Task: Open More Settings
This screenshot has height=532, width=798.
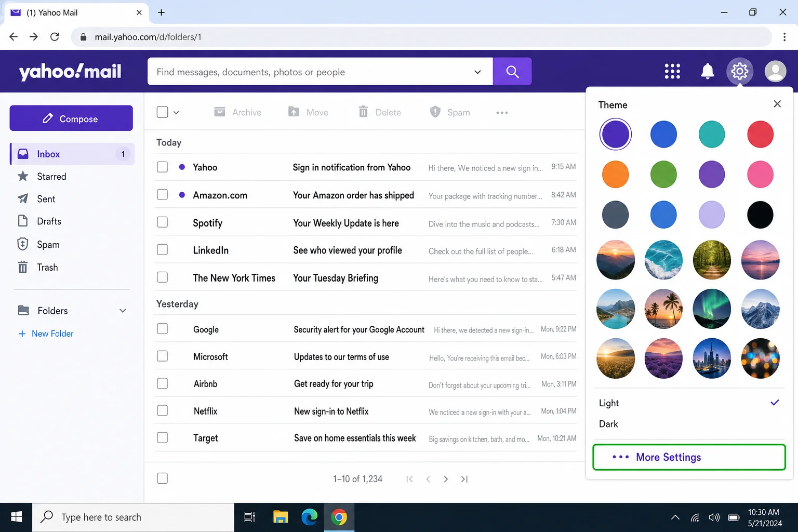Action: pos(689,457)
